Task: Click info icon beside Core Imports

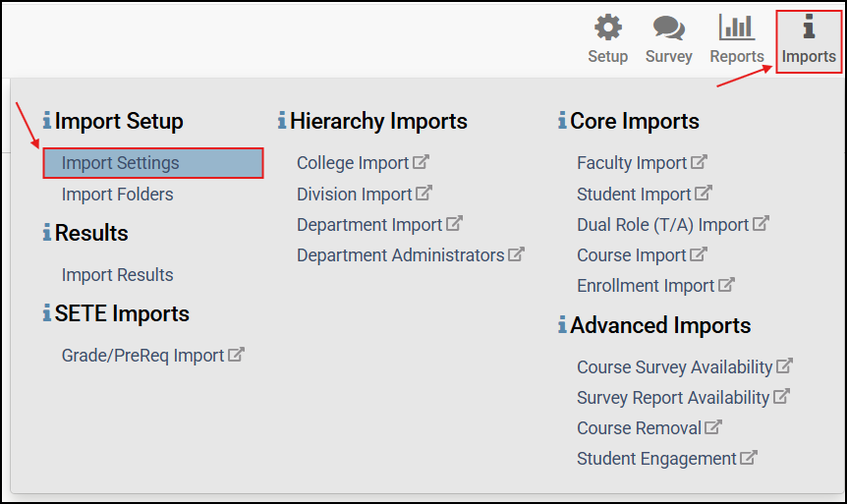Action: tap(562, 121)
